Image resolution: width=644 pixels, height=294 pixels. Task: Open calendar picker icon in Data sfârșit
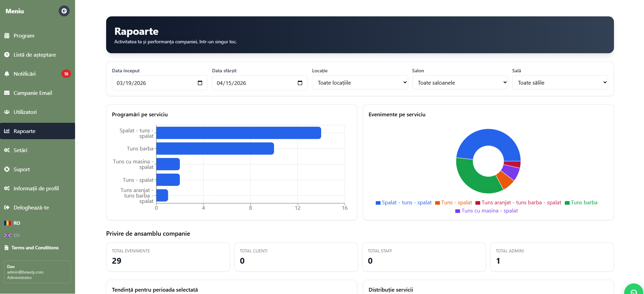click(x=300, y=83)
